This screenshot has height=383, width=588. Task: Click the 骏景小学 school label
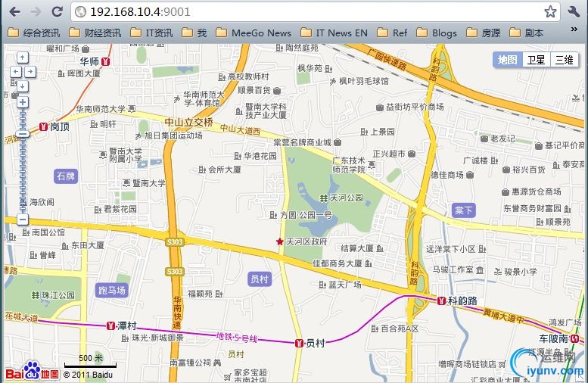click(x=515, y=272)
